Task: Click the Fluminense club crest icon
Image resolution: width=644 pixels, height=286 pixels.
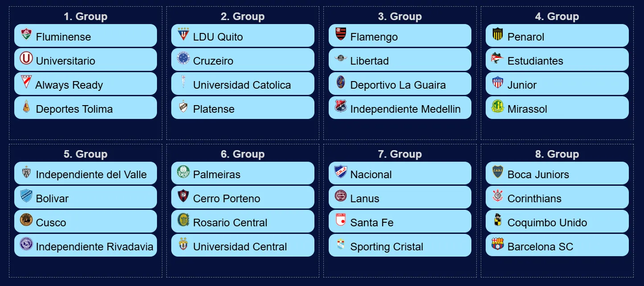Action: pyautogui.click(x=26, y=35)
